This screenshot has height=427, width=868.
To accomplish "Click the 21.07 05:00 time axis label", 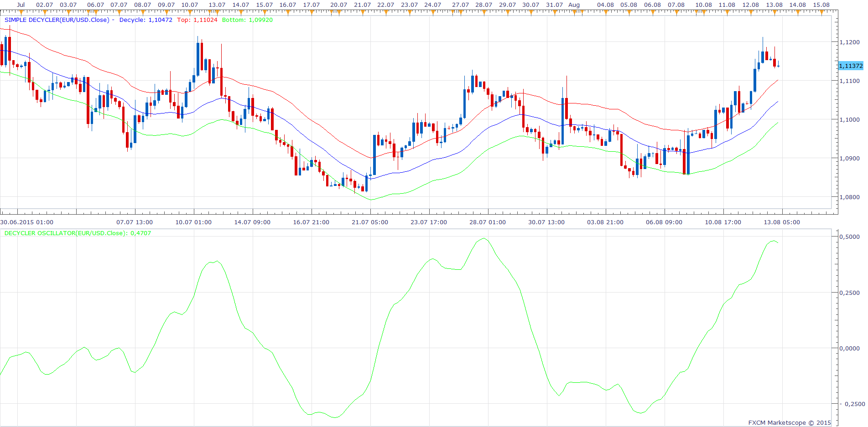I will 370,222.
